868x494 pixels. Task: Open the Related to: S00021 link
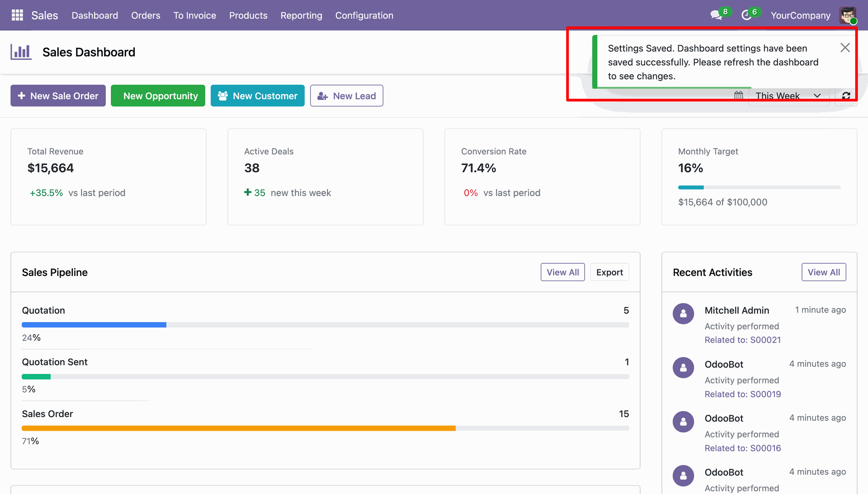tap(742, 340)
